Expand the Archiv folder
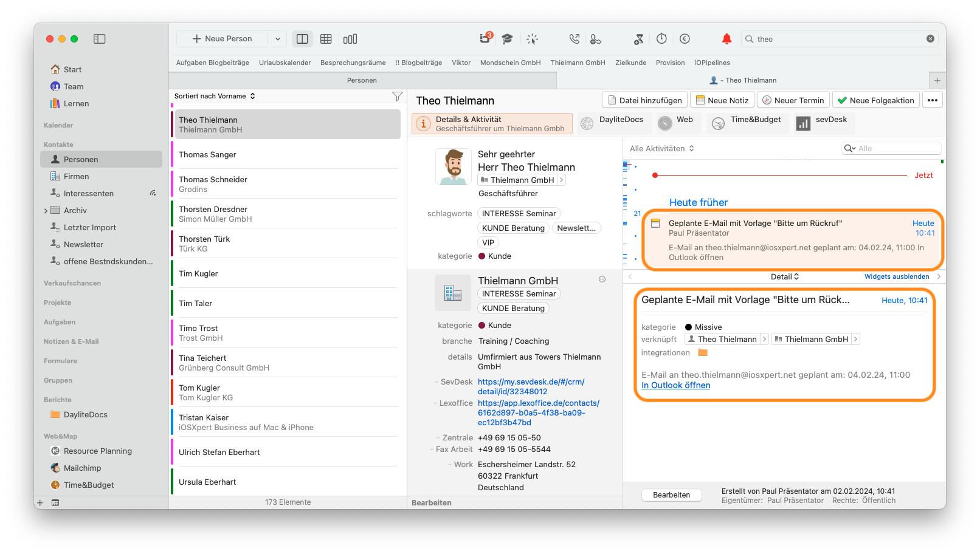The image size is (980, 554). tap(46, 211)
